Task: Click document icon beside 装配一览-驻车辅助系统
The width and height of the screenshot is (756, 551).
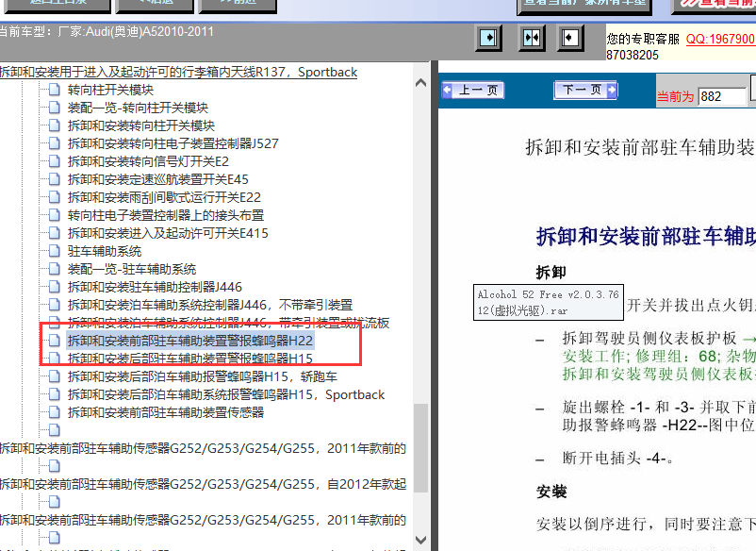Action: point(55,269)
